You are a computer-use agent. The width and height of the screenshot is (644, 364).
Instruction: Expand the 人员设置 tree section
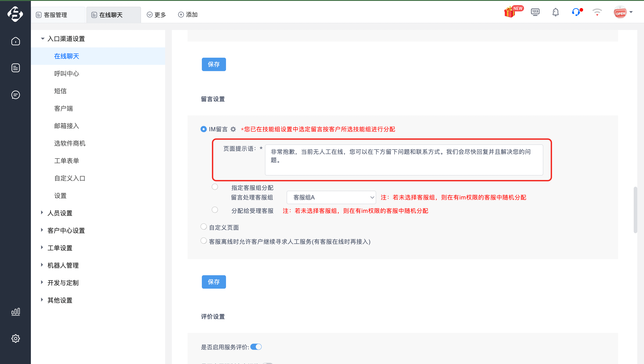point(60,213)
